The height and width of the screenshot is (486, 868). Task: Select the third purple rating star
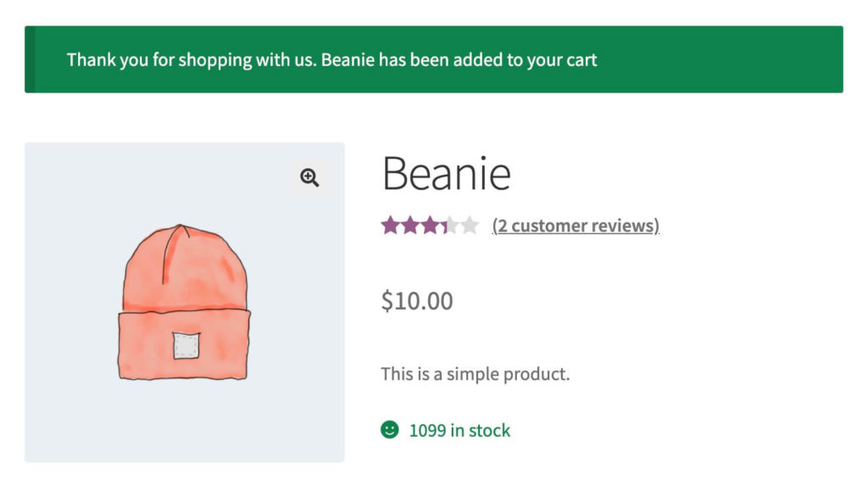point(430,226)
